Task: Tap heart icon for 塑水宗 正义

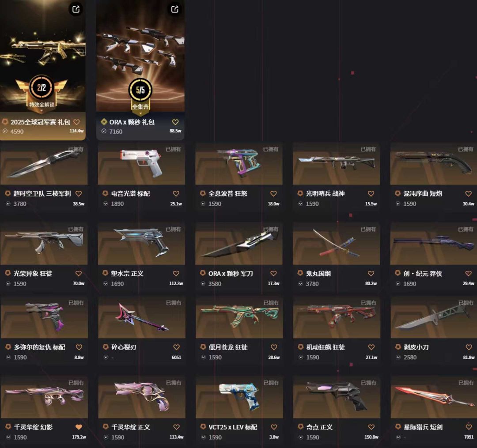Action: click(x=176, y=273)
